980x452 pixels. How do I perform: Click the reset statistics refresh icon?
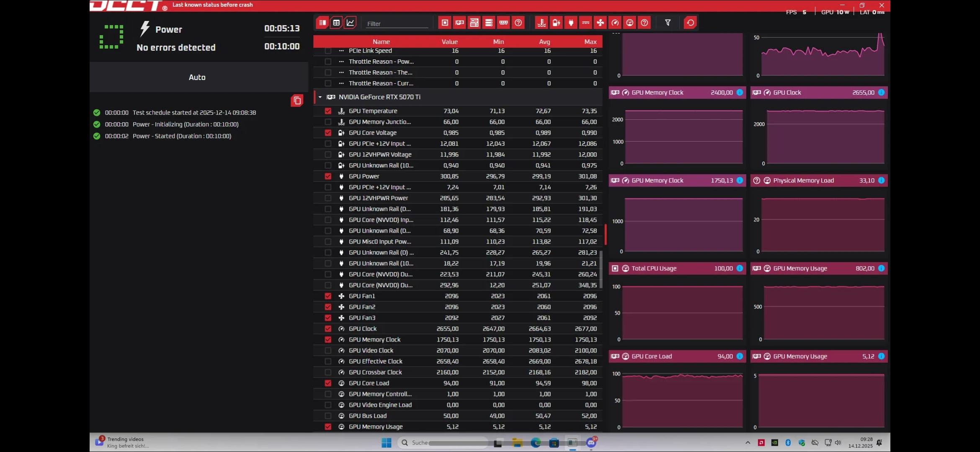(690, 23)
